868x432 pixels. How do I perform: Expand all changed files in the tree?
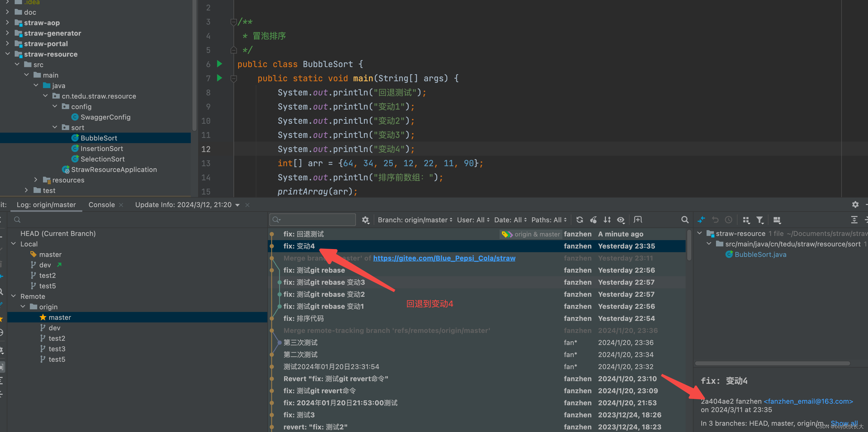tap(854, 220)
